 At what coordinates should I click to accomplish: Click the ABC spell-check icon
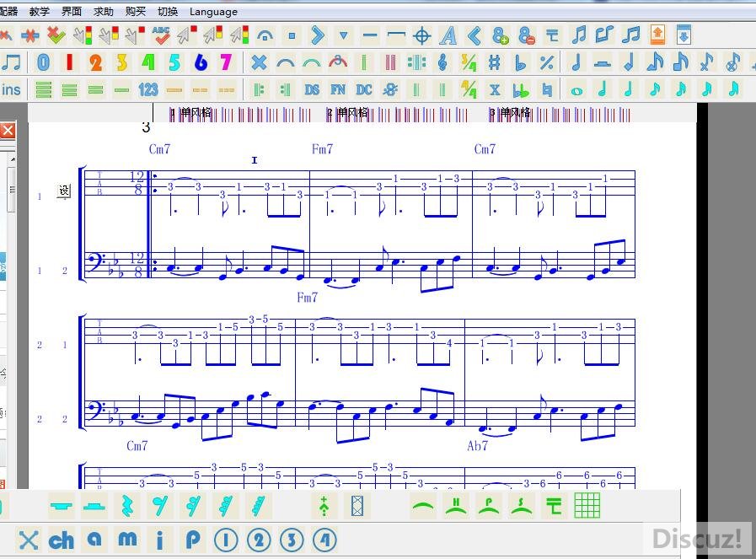point(160,35)
